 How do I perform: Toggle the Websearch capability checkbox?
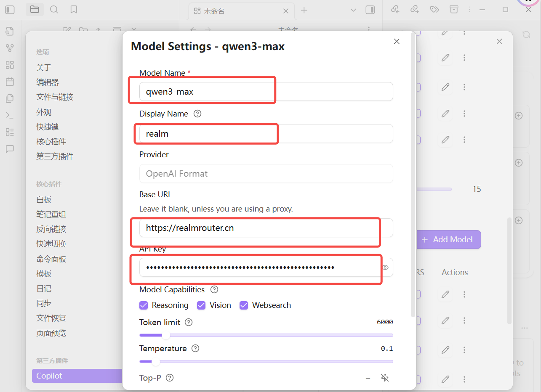pyautogui.click(x=244, y=305)
